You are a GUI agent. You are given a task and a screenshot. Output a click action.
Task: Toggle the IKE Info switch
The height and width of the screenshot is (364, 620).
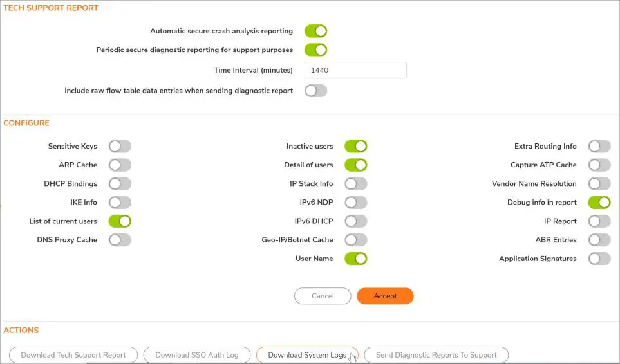point(120,203)
